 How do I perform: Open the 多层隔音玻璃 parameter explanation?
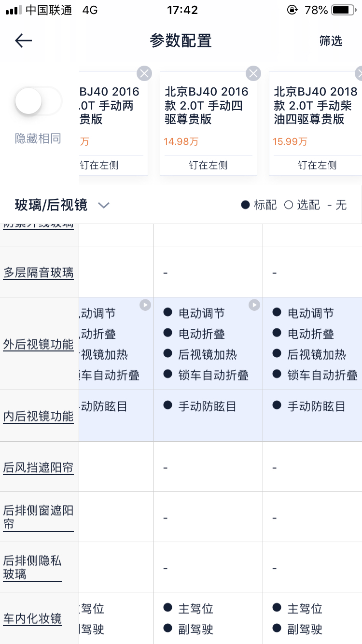[x=39, y=273]
